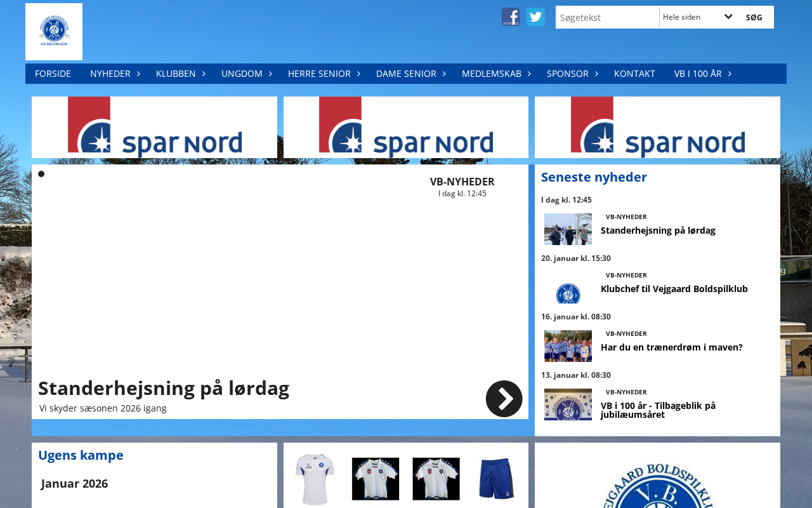Click the '16. januar kl. 08:30' date

(x=576, y=317)
